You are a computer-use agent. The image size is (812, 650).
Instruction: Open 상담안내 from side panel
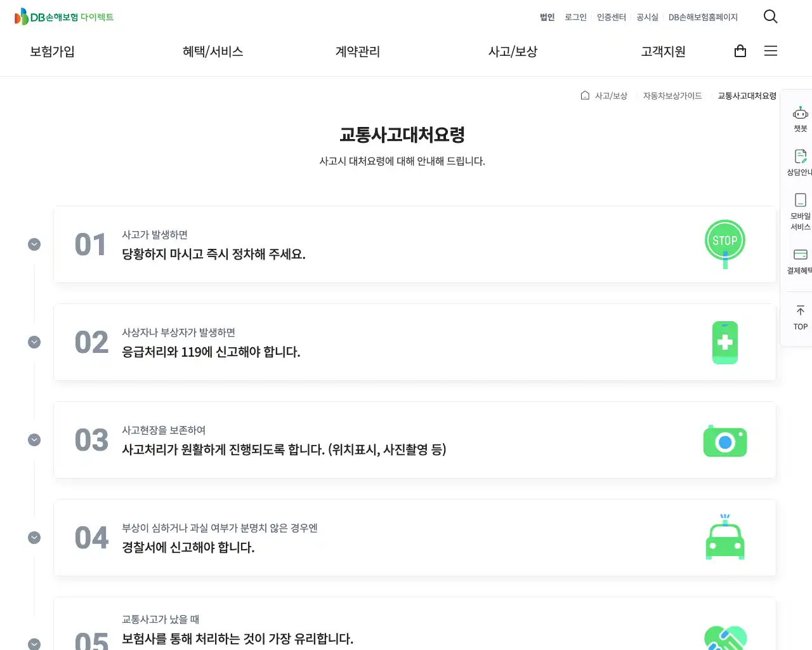pos(800,162)
